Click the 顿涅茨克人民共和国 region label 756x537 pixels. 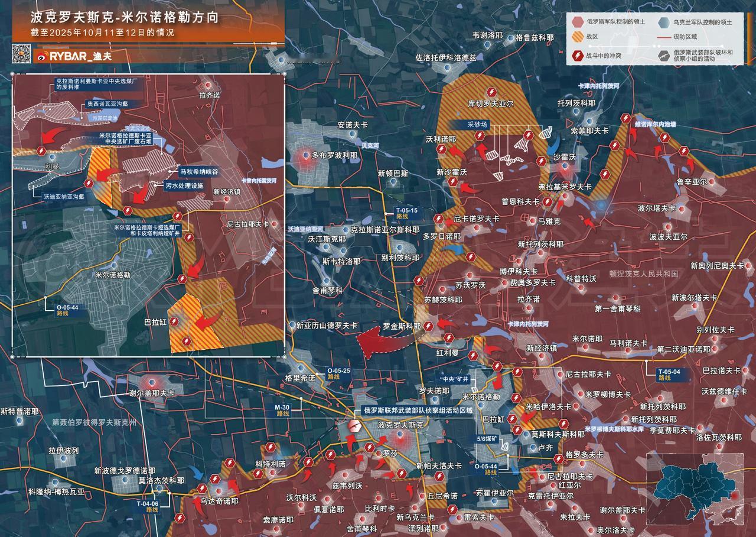pos(644,274)
